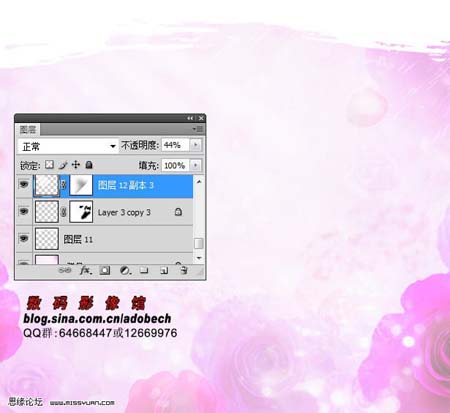Toggle the lock all padlock icon
450x413 pixels.
click(x=89, y=165)
